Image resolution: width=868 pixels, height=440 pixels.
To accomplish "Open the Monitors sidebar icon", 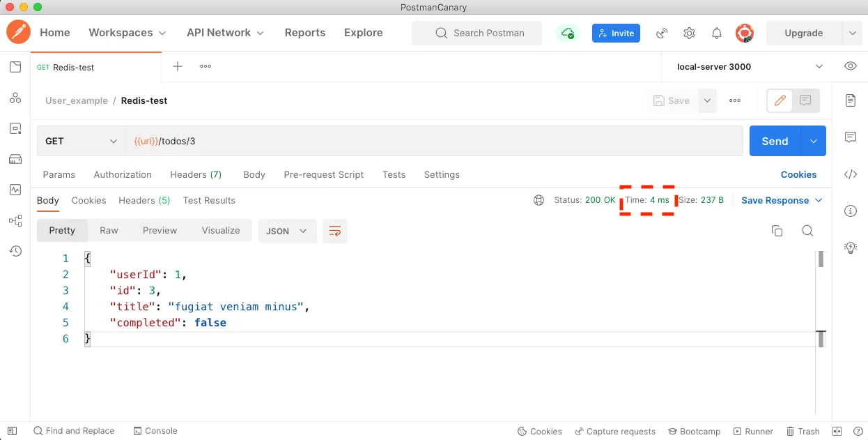I will [x=15, y=190].
